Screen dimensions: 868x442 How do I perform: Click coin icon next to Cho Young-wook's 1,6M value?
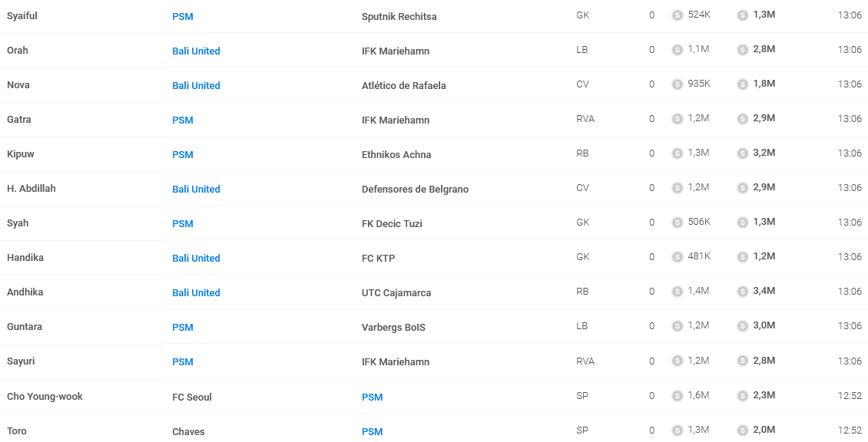(x=677, y=395)
